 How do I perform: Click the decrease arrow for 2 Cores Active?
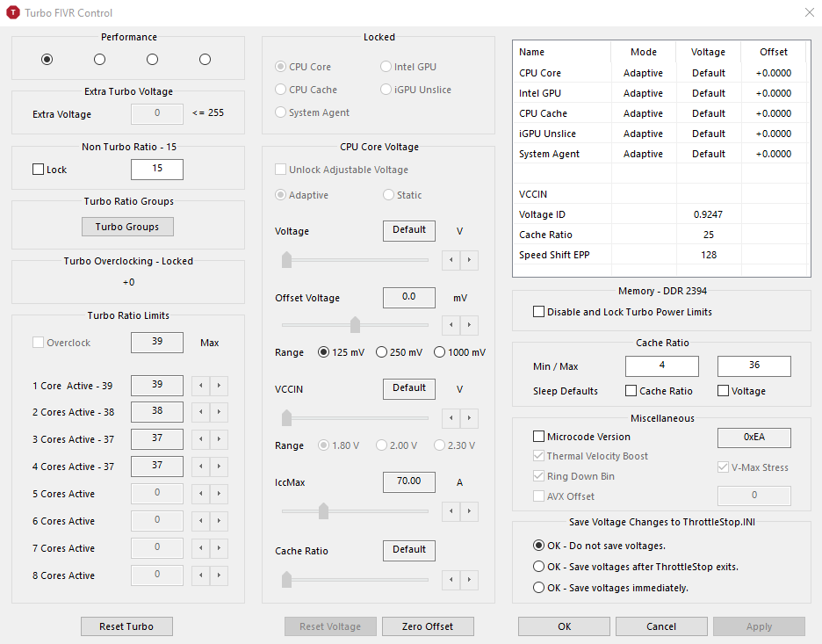[x=201, y=413]
